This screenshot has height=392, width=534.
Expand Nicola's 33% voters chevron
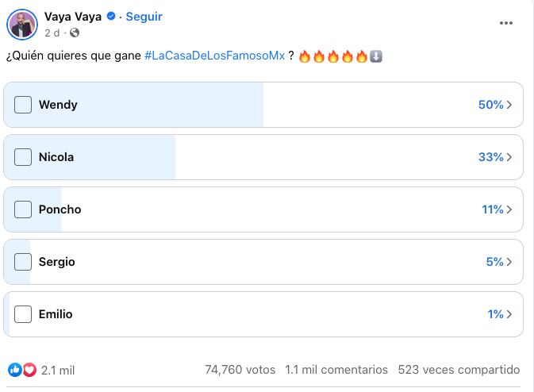coord(509,157)
